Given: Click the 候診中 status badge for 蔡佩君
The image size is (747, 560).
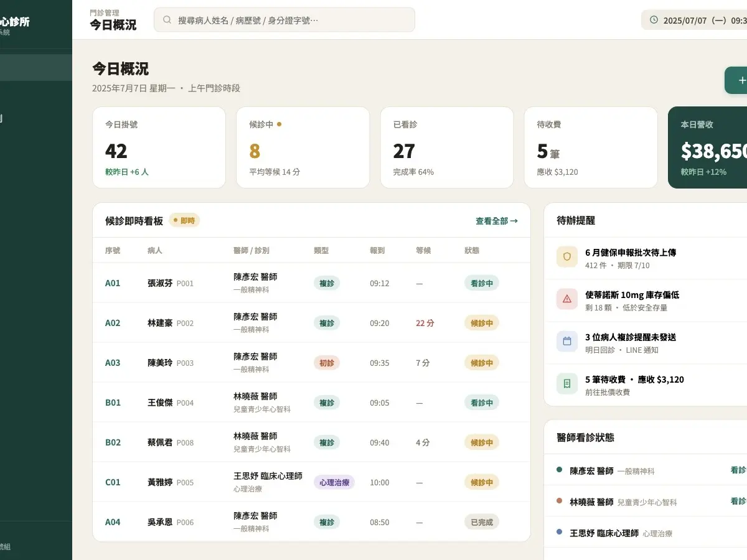Looking at the screenshot, I should (x=482, y=442).
